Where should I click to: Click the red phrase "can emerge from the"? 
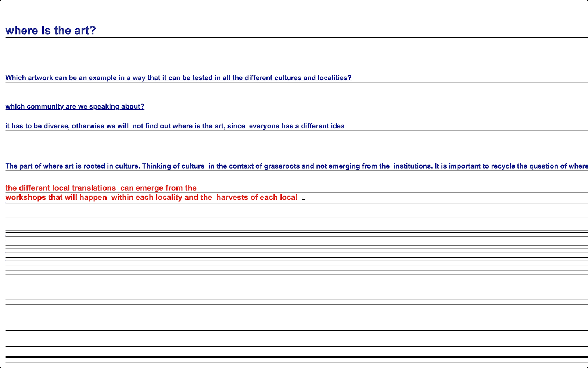point(158,188)
